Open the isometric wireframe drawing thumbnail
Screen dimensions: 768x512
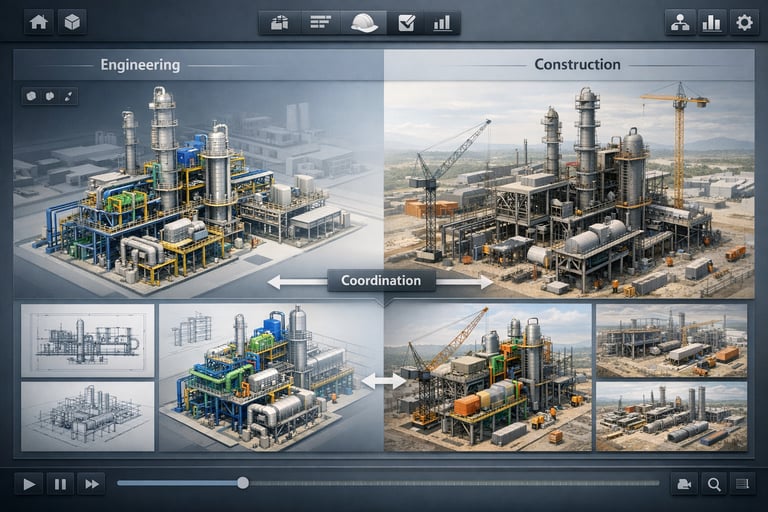tap(88, 416)
